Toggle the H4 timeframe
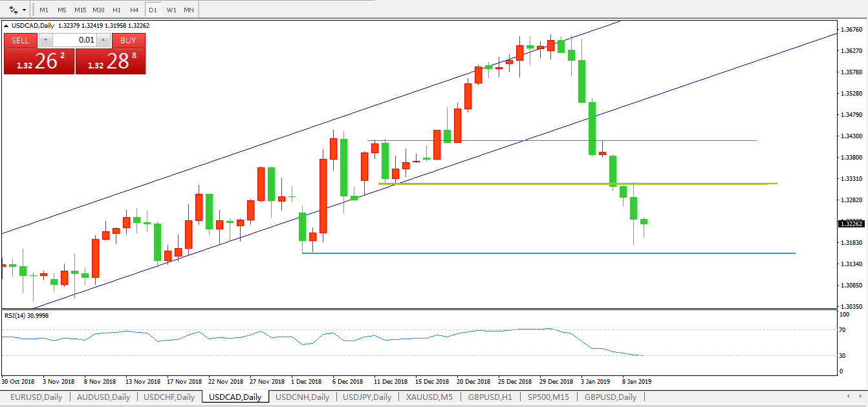 [134, 10]
